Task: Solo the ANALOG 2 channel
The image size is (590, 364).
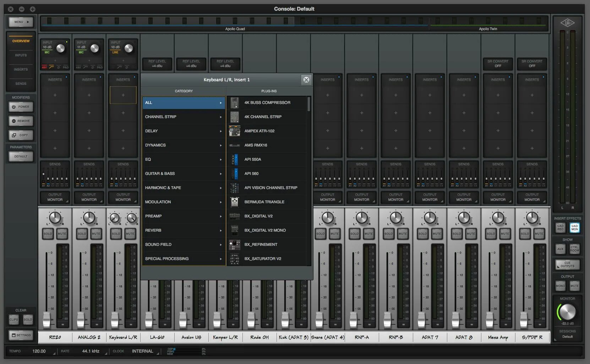Action: click(82, 234)
